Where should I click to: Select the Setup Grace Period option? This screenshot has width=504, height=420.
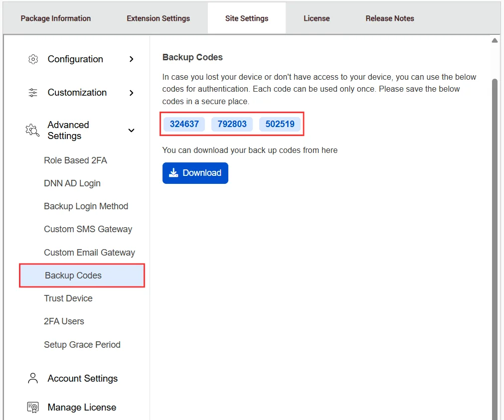tap(82, 344)
